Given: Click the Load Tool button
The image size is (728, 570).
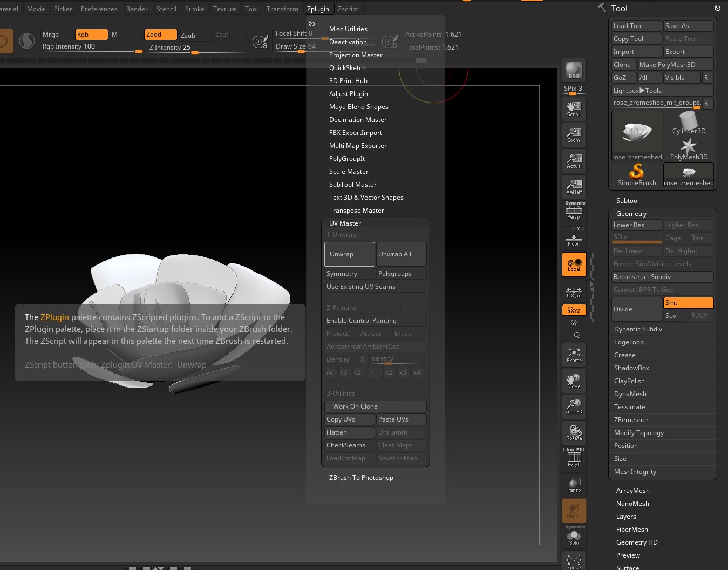Looking at the screenshot, I should [x=636, y=26].
